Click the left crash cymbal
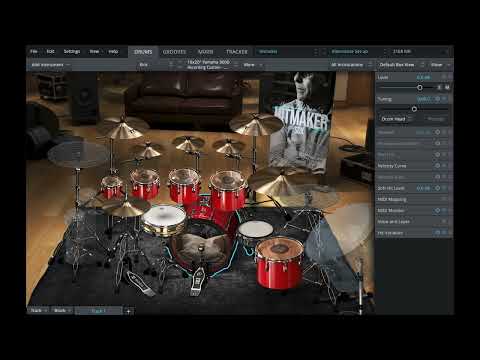The image size is (480, 360). (122, 129)
